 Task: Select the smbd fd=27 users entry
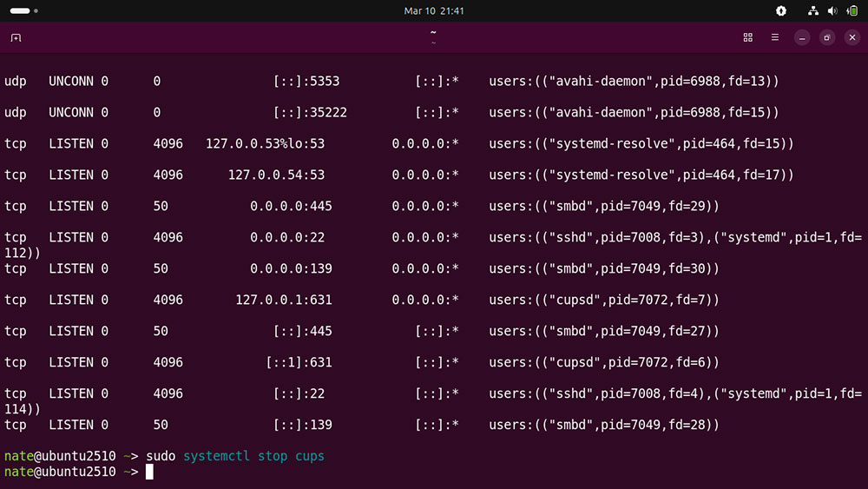pyautogui.click(x=604, y=331)
